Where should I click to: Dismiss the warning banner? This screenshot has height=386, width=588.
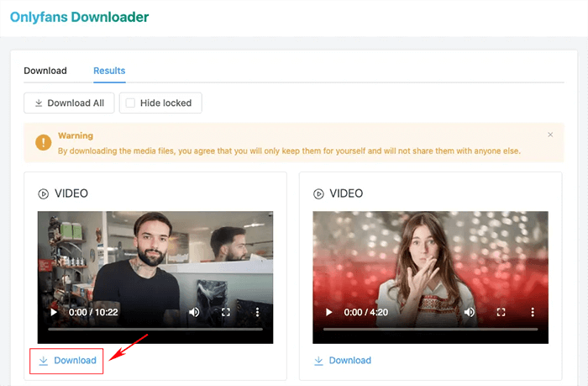[550, 135]
